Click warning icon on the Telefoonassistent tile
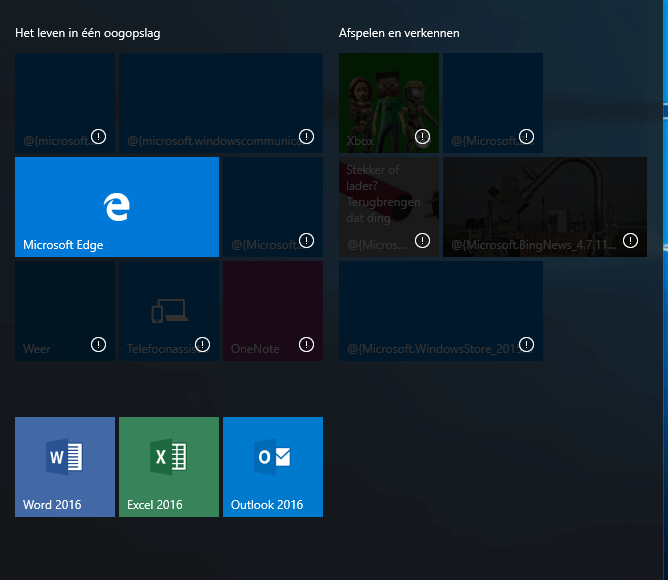Image resolution: width=668 pixels, height=580 pixels. (x=202, y=344)
